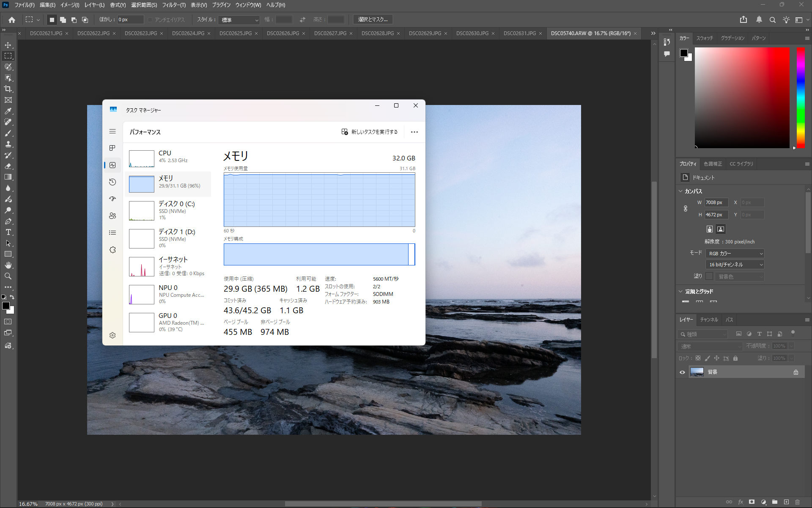This screenshot has height=508, width=812.
Task: Collapse the カンバス section
Action: [x=681, y=191]
